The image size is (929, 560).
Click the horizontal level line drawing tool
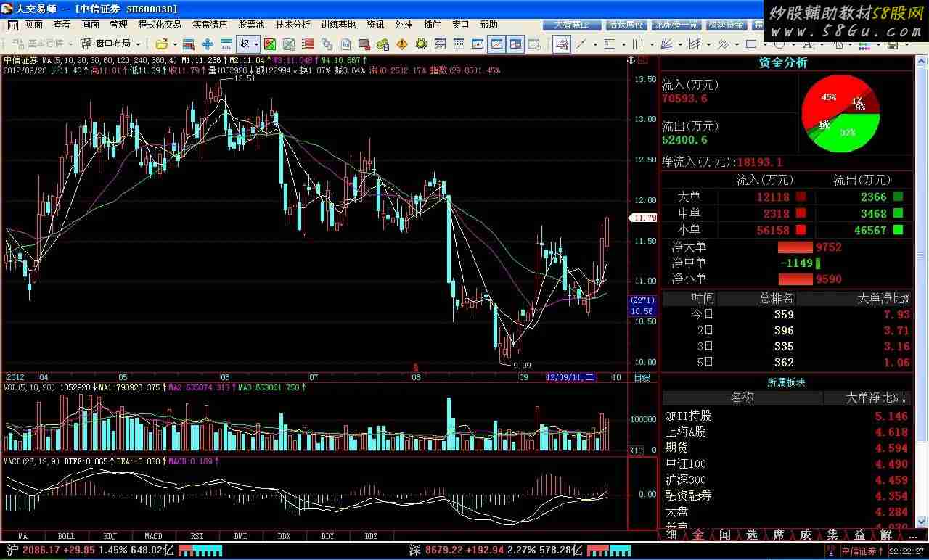point(610,44)
